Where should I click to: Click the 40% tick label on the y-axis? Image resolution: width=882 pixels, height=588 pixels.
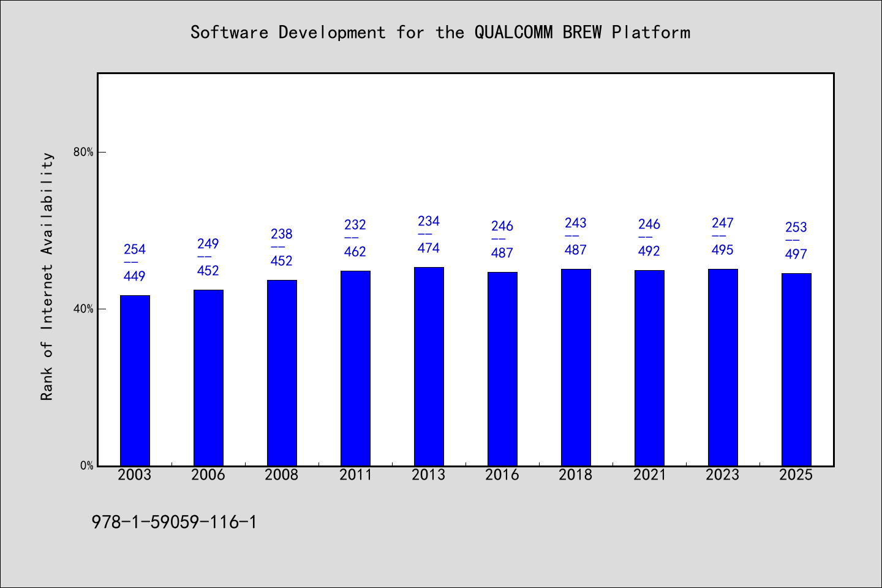pos(83,309)
